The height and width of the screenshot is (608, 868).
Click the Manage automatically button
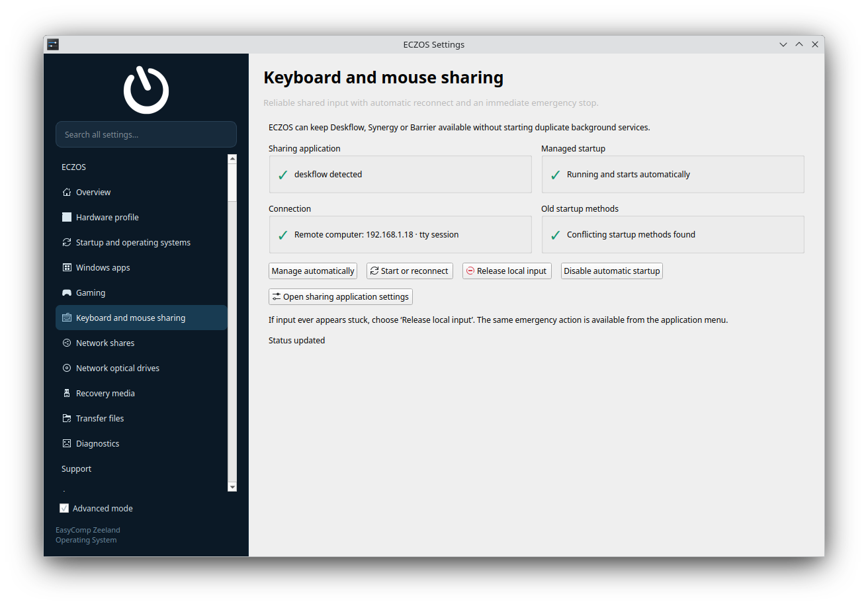tap(313, 271)
